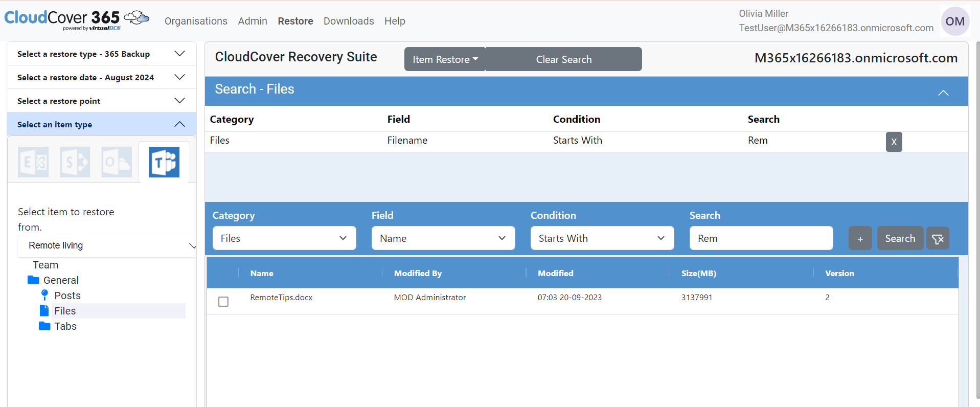The width and height of the screenshot is (980, 407).
Task: Select the Files tree item
Action: pyautogui.click(x=118, y=311)
